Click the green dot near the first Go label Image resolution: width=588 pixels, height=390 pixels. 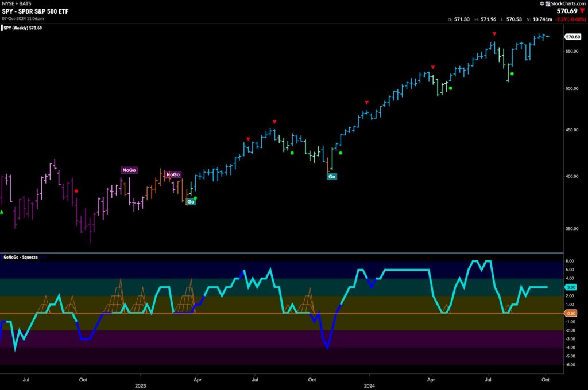click(x=195, y=198)
